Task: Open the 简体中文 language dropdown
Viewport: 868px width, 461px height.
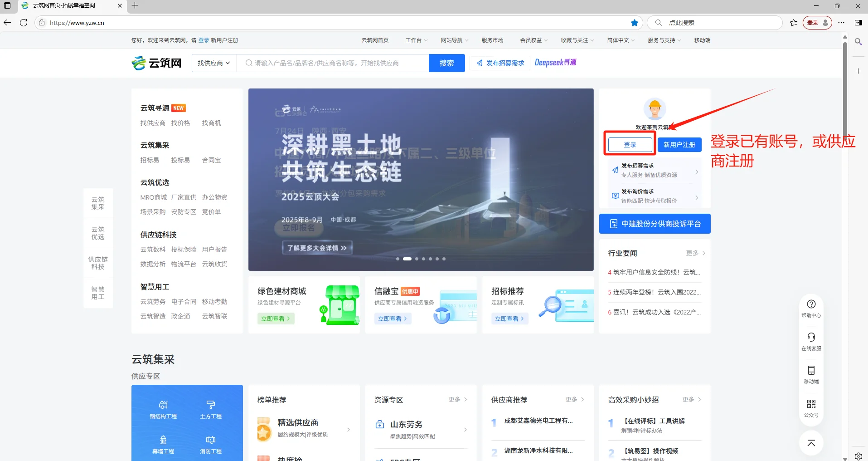Action: [x=619, y=40]
